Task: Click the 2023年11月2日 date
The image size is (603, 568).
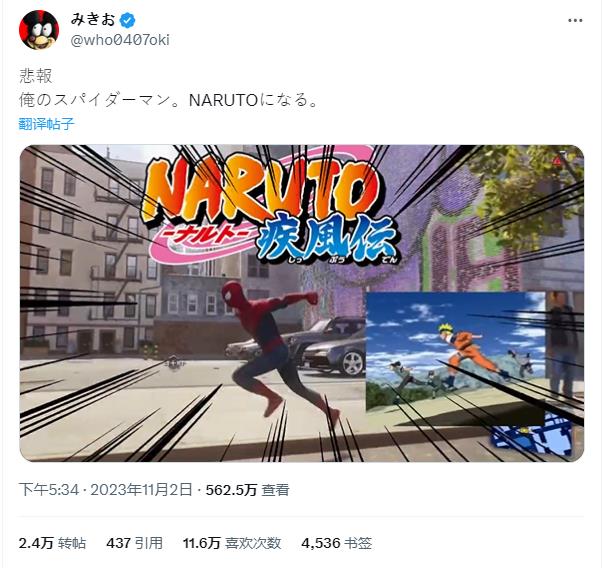Action: (x=141, y=490)
